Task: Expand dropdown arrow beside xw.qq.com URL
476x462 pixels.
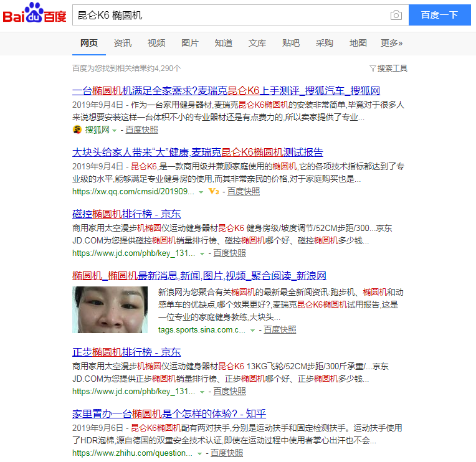Action: point(201,192)
